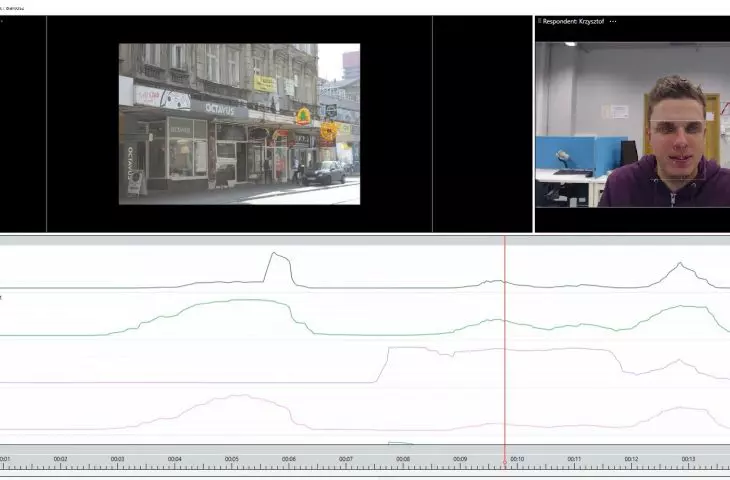Click the tall peak in the top signal track
The image size is (730, 480).
point(278,268)
